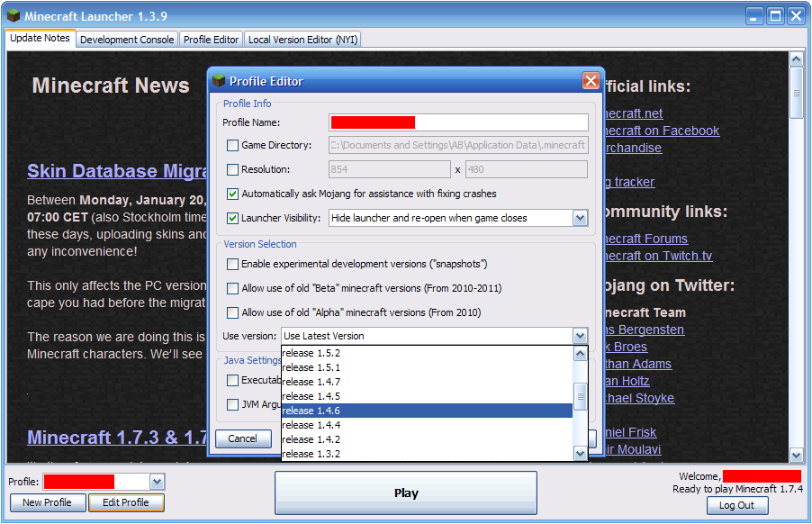Select release 1.5.2 from version list
This screenshot has height=524, width=812.
point(428,353)
